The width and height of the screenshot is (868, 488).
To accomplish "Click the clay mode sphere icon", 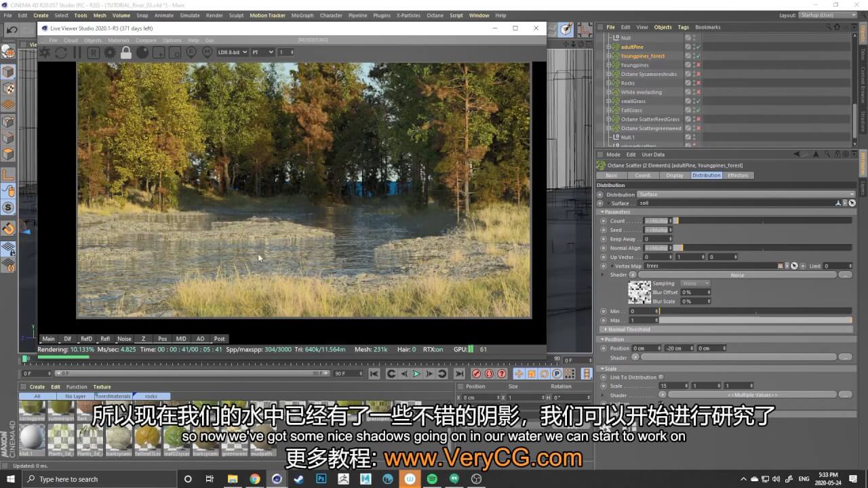I will point(142,52).
